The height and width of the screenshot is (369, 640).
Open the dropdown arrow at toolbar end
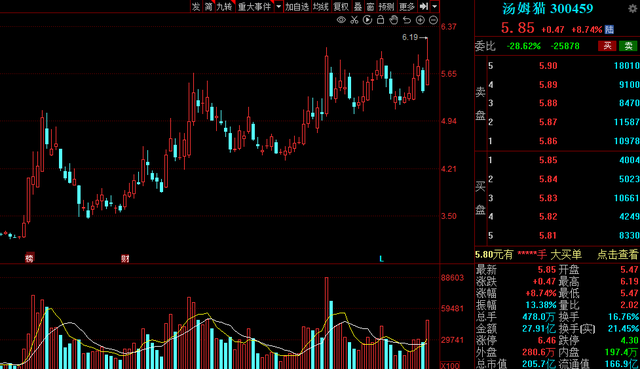[435, 6]
